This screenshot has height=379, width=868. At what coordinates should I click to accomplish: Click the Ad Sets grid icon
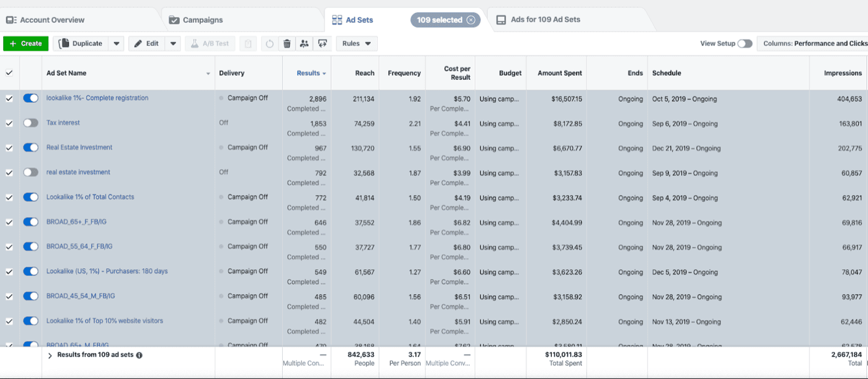pyautogui.click(x=337, y=20)
